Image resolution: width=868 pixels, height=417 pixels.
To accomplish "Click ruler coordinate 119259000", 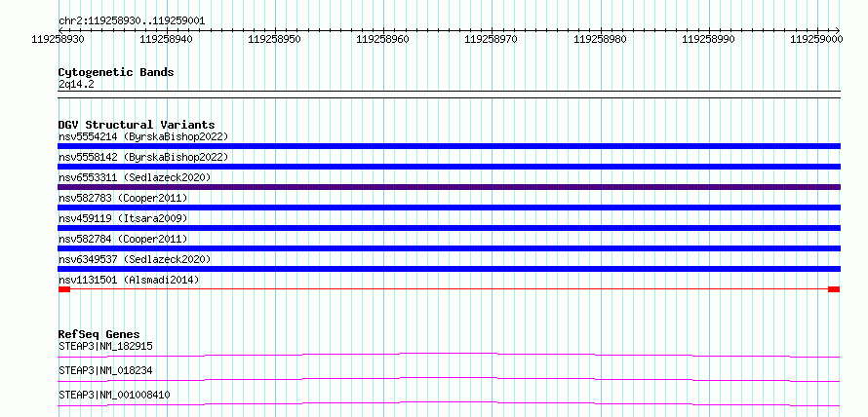I will (816, 39).
